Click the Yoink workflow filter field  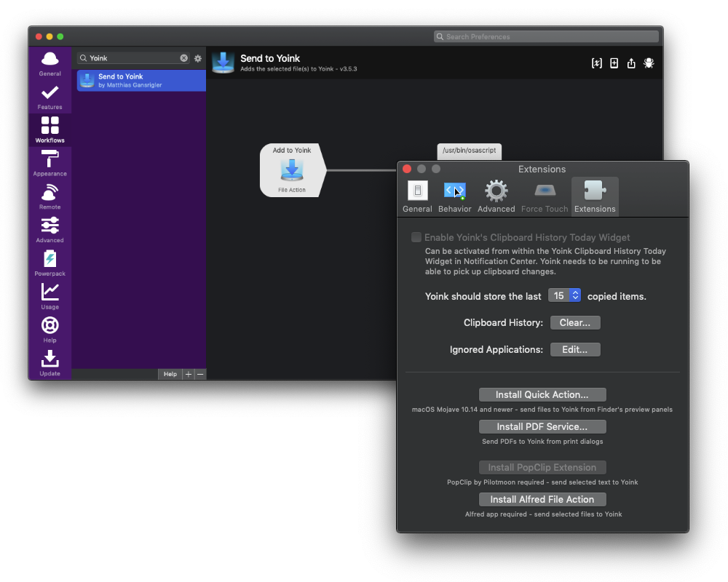134,58
